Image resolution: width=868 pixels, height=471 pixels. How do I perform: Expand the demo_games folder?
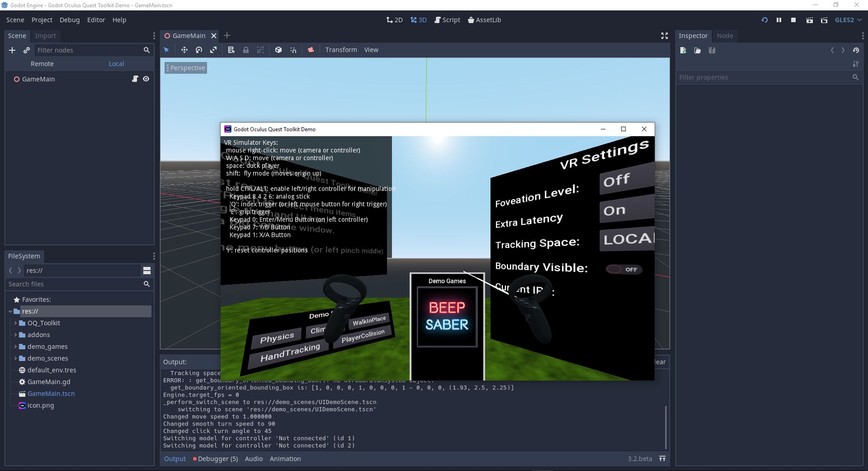tap(15, 347)
